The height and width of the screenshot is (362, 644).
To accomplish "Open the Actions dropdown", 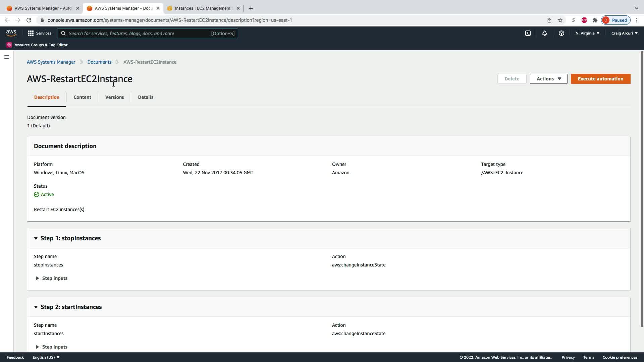I will (x=548, y=79).
